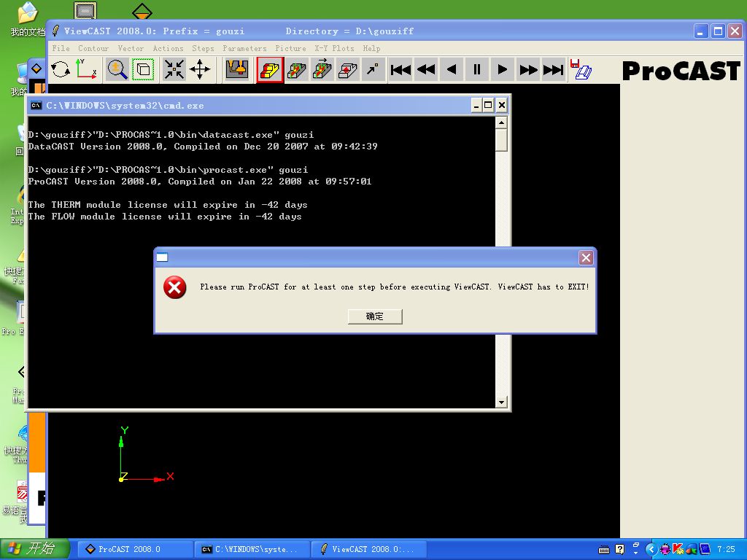Click the fast rewind button

[426, 70]
